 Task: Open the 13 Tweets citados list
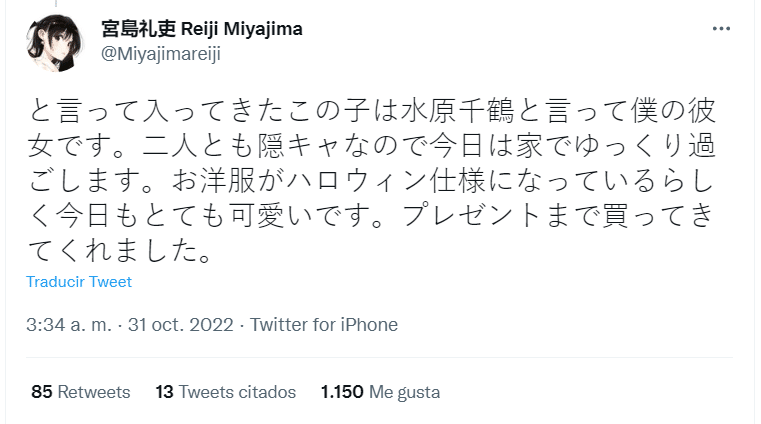pyautogui.click(x=226, y=392)
